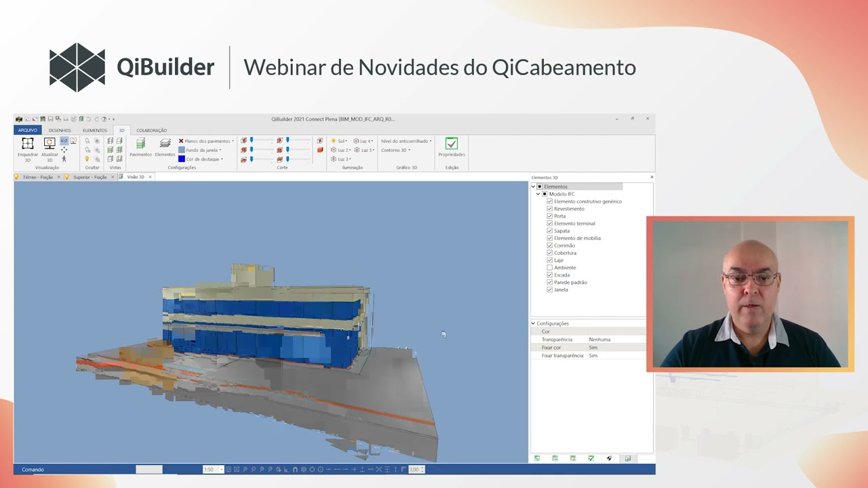
Task: Click the solid red cube icon in Corte
Action: (x=320, y=150)
